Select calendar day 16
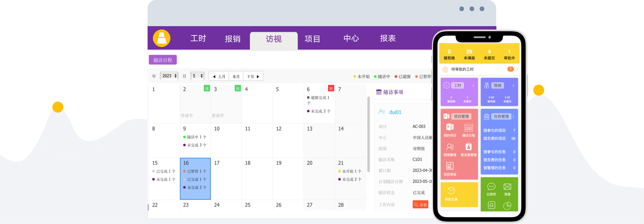644x224 pixels. [195, 179]
